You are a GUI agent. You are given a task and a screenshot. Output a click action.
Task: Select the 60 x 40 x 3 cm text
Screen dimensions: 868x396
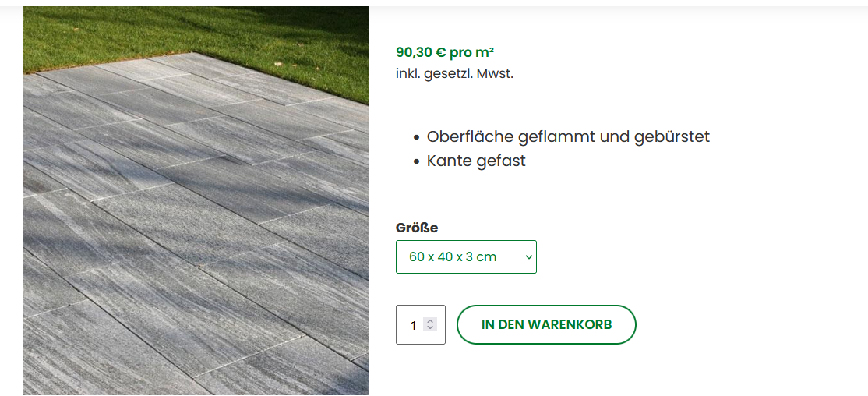[x=453, y=257]
